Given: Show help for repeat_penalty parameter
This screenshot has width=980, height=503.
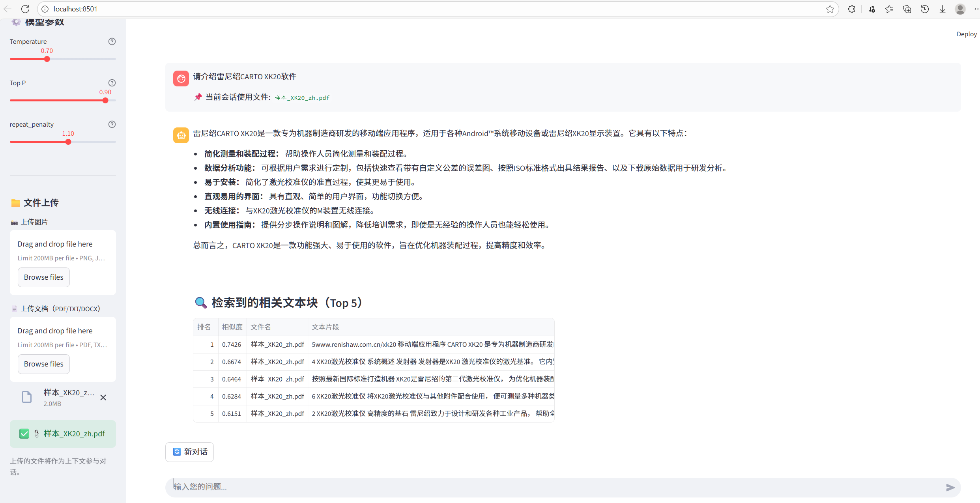Looking at the screenshot, I should [x=112, y=124].
